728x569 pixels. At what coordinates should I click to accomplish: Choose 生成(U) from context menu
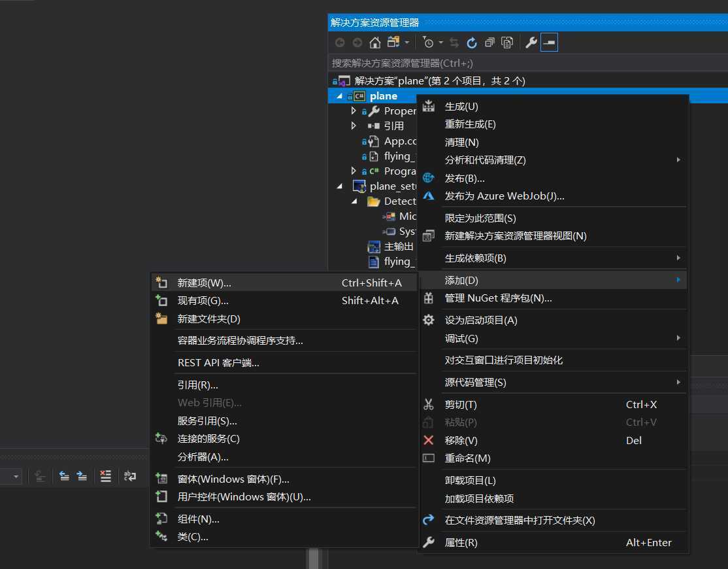(x=553, y=107)
